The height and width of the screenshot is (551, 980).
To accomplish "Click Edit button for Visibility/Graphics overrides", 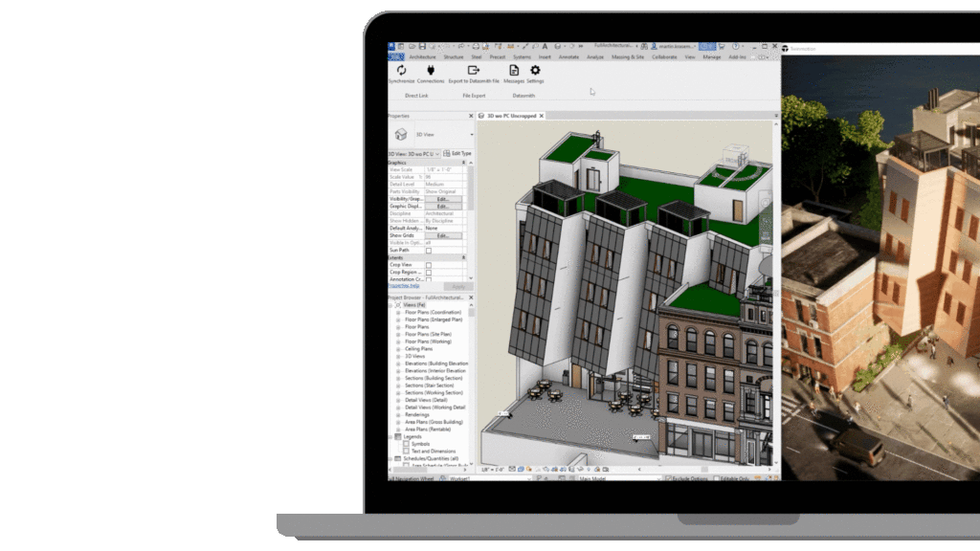I will (443, 199).
